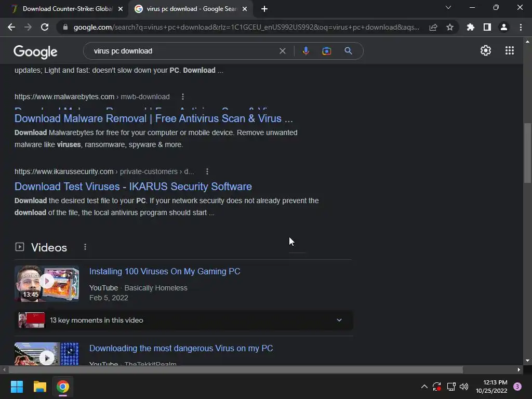The image size is (532, 399).
Task: Toggle the Chrome side panel
Action: (487, 27)
